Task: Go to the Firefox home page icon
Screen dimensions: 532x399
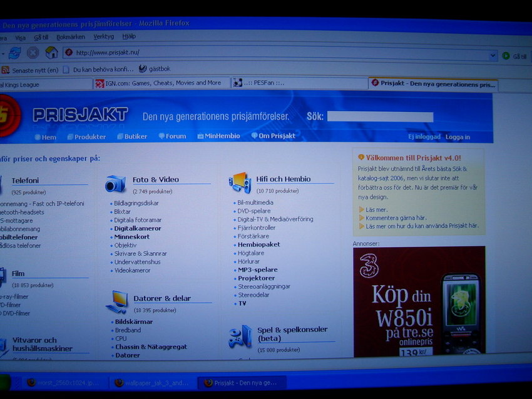Action: pos(51,52)
